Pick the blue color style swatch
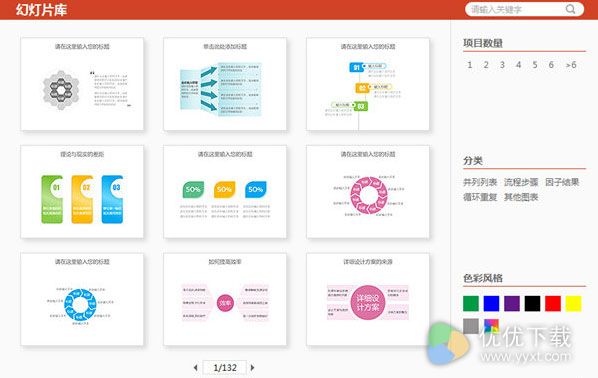 (491, 304)
